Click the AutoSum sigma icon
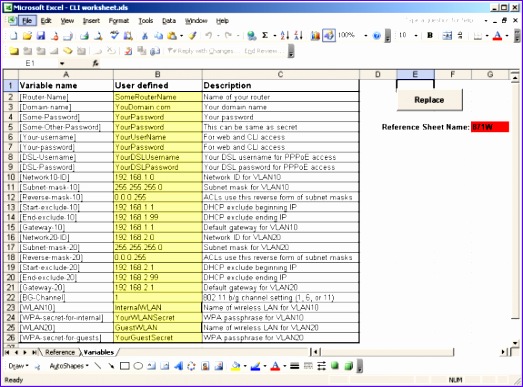 point(265,35)
